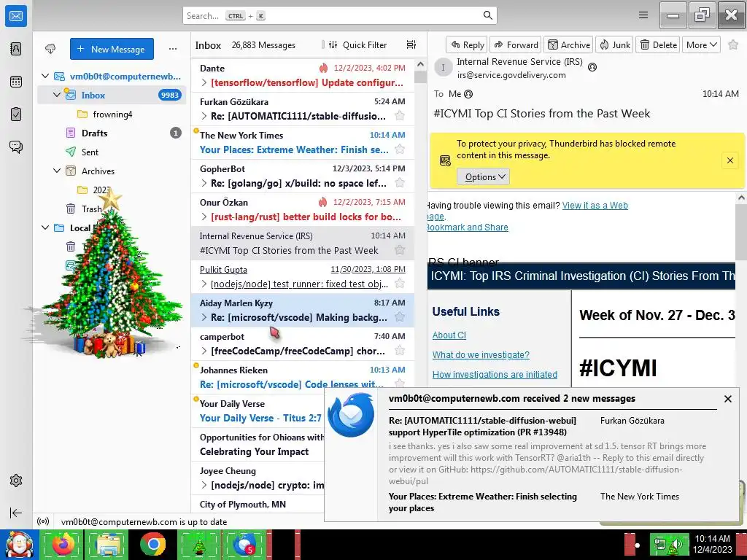Reply to the IRS message

[467, 44]
